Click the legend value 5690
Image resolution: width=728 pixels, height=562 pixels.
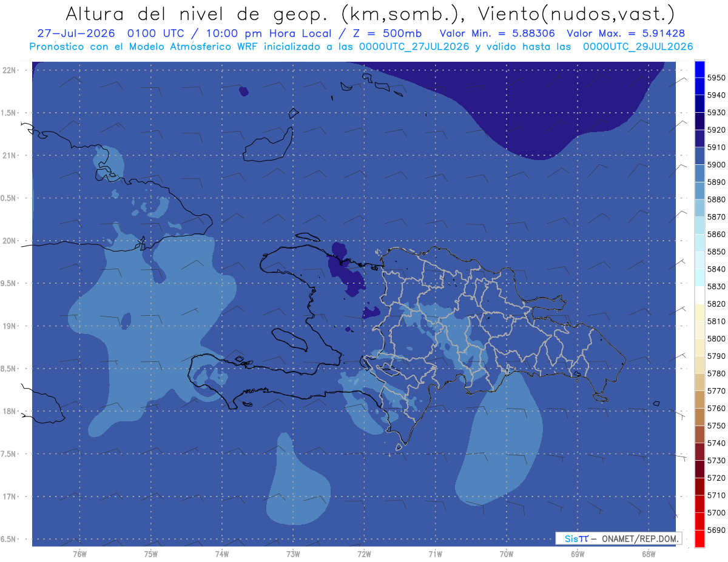click(716, 530)
